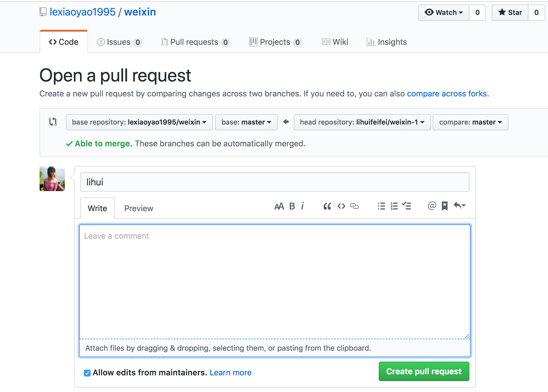Image resolution: width=548 pixels, height=392 pixels.
Task: Open the base: master branch dropdown
Action: point(246,122)
